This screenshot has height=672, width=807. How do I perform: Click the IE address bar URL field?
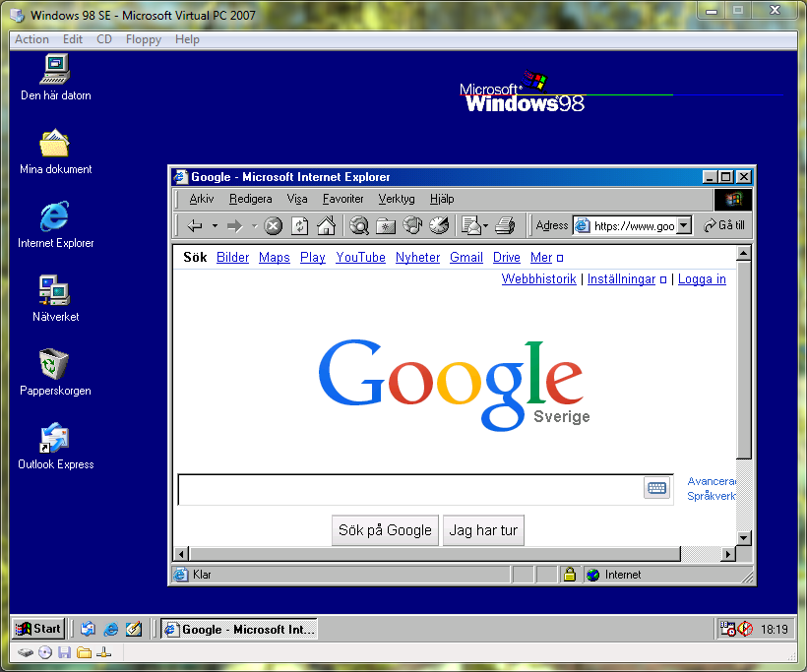(634, 226)
